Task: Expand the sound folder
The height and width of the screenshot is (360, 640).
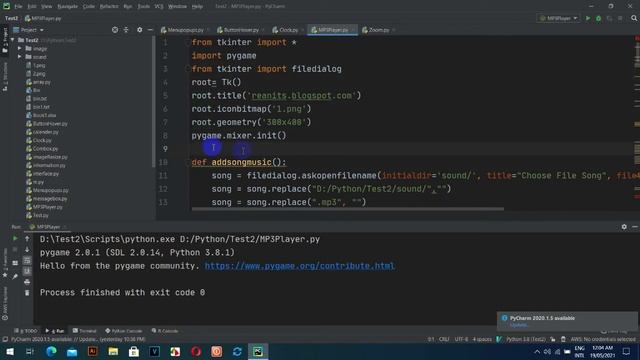Action: [x=20, y=57]
